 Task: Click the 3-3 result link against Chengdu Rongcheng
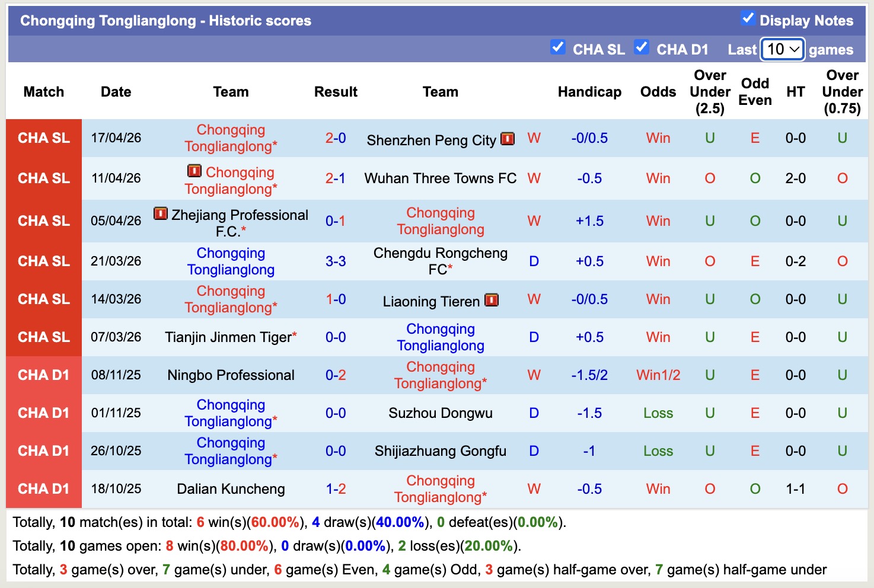(336, 261)
